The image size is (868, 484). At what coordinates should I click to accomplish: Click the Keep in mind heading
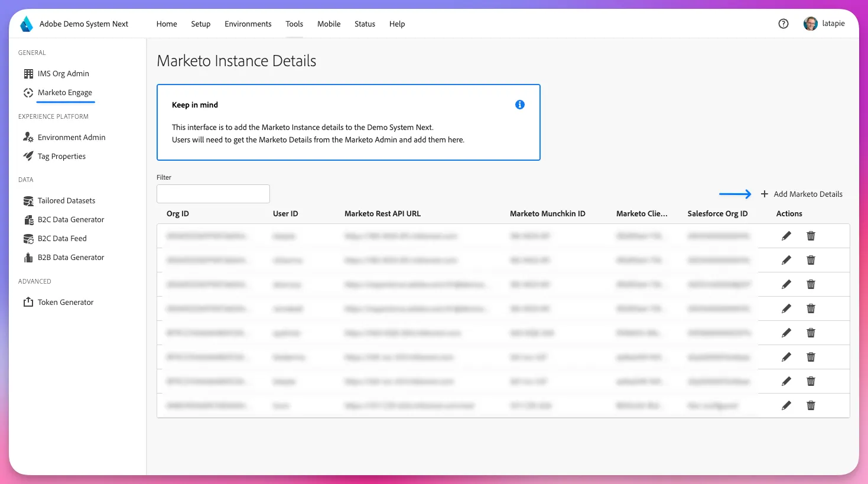195,105
